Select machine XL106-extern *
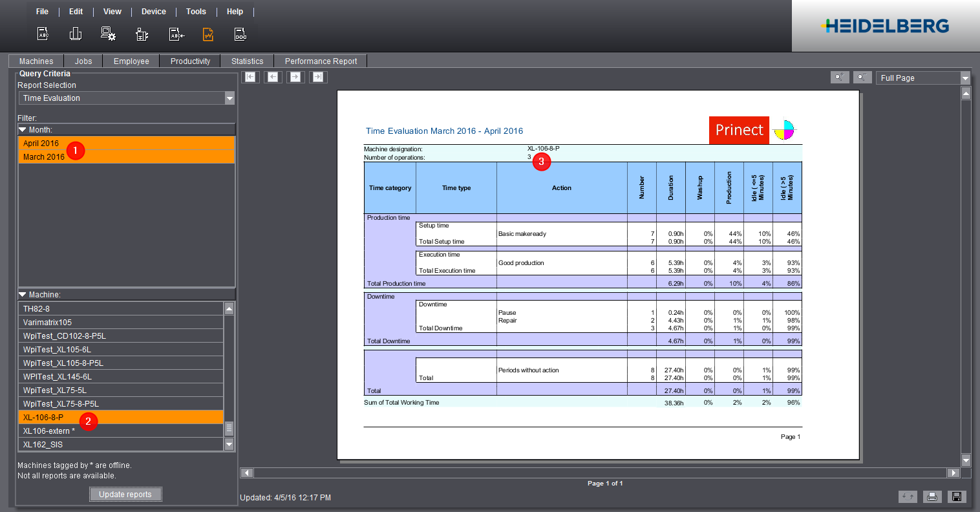The image size is (980, 512). coord(121,431)
